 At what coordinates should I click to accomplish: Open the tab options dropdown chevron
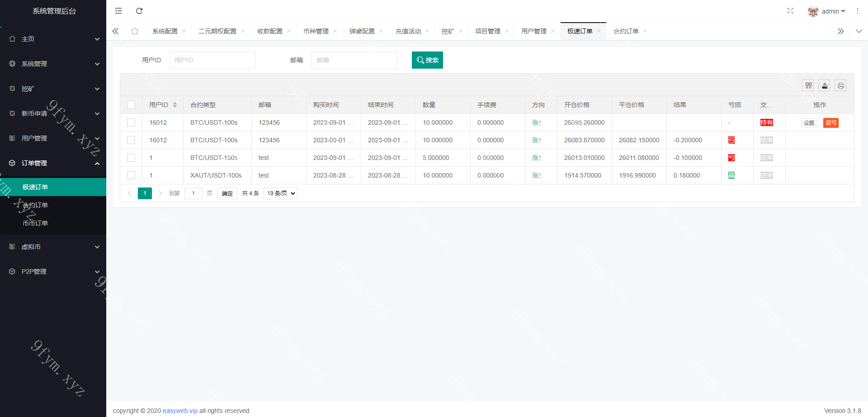(859, 31)
